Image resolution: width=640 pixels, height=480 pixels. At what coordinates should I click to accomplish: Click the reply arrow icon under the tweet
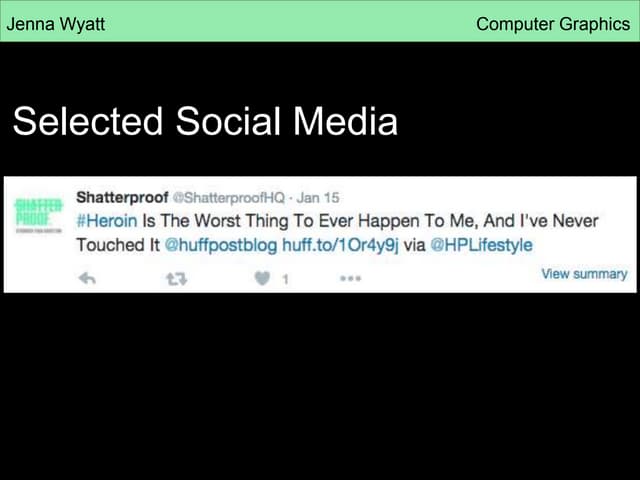pos(87,279)
